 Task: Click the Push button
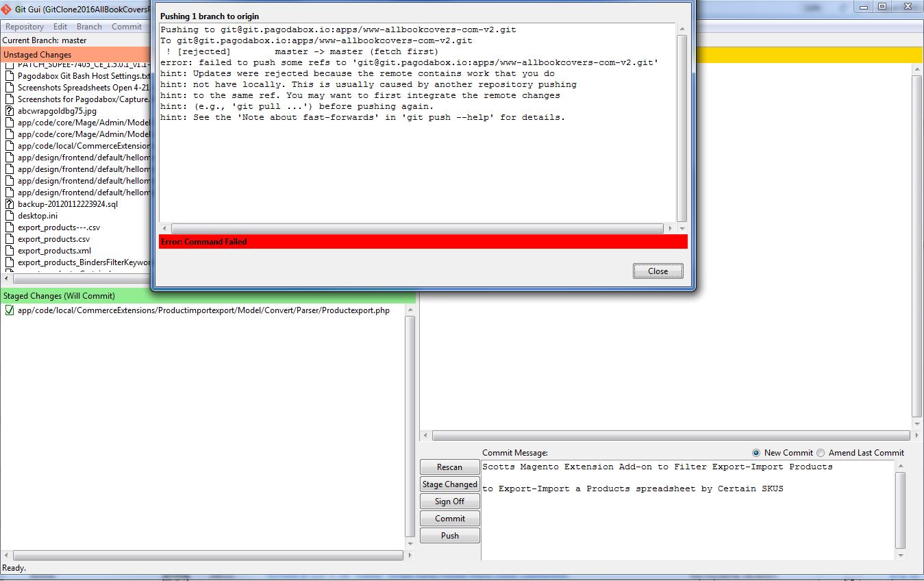click(x=449, y=536)
